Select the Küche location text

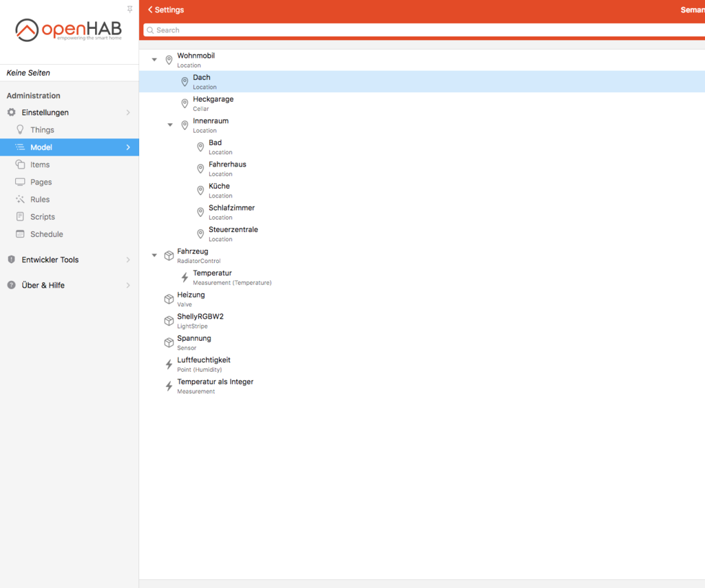coord(220,191)
